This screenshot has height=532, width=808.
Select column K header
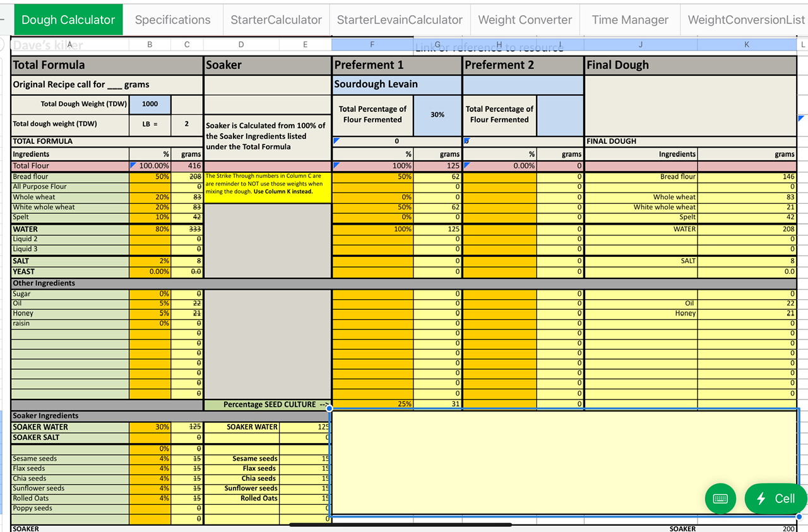747,45
